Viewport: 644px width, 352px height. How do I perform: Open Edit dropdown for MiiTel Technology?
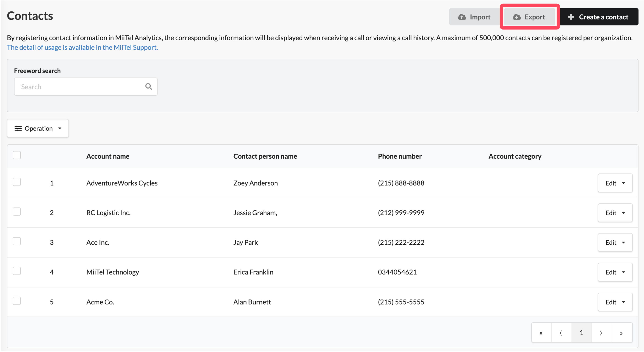coord(615,272)
